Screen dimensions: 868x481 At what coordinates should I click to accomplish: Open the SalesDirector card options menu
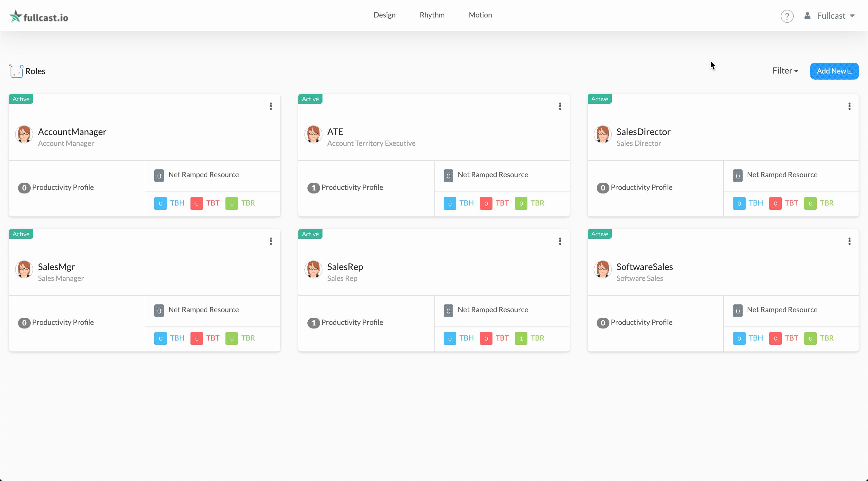(x=849, y=106)
